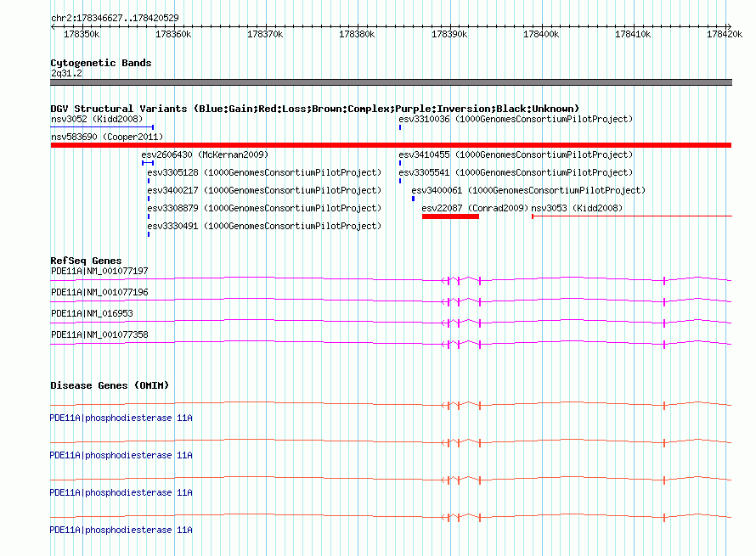Open variant esv3305128 label
The height and width of the screenshot is (556, 756).
pyautogui.click(x=264, y=172)
